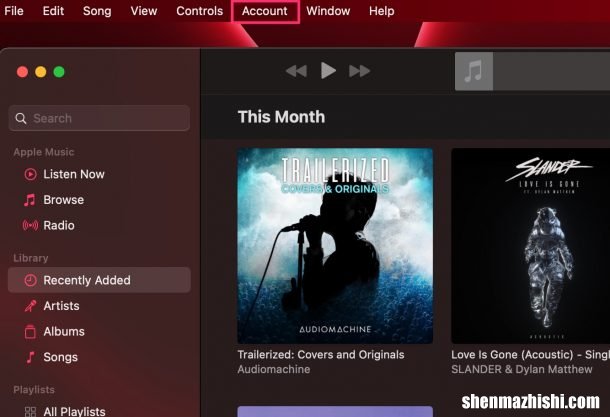Click the Radio broadcast icon
610x417 pixels.
point(30,225)
